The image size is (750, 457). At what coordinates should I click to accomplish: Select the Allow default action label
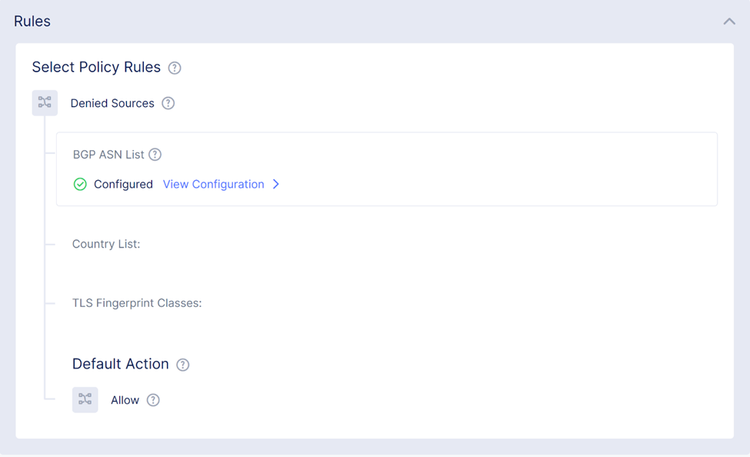(x=125, y=400)
